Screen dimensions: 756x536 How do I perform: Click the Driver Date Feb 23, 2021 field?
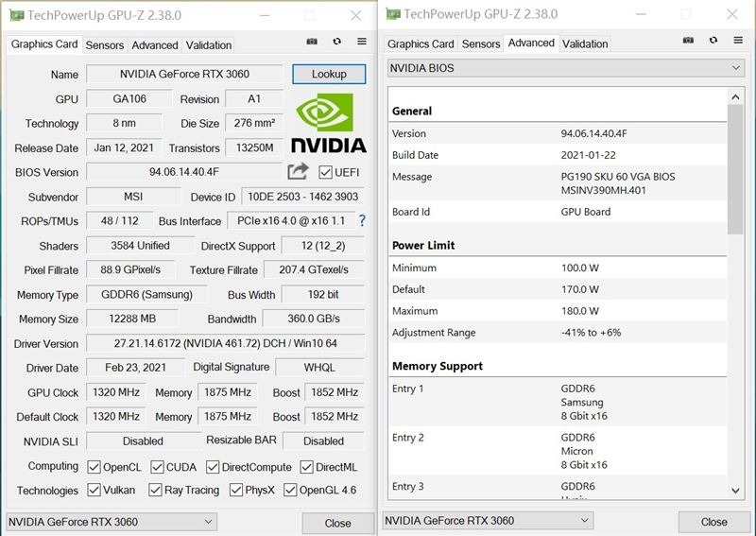(x=135, y=368)
